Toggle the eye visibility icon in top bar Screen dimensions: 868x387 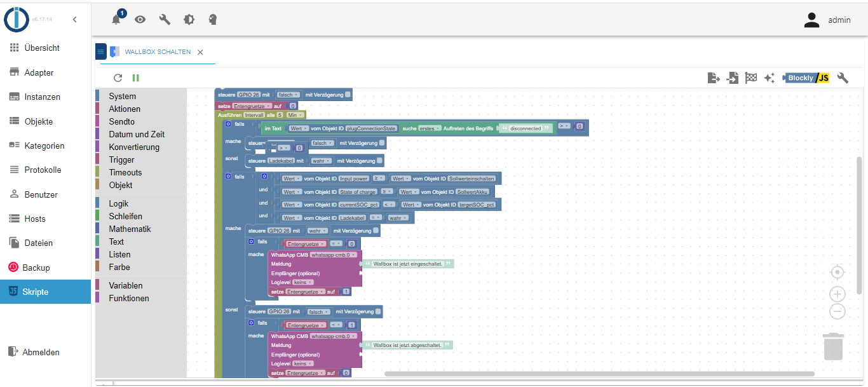click(x=140, y=20)
